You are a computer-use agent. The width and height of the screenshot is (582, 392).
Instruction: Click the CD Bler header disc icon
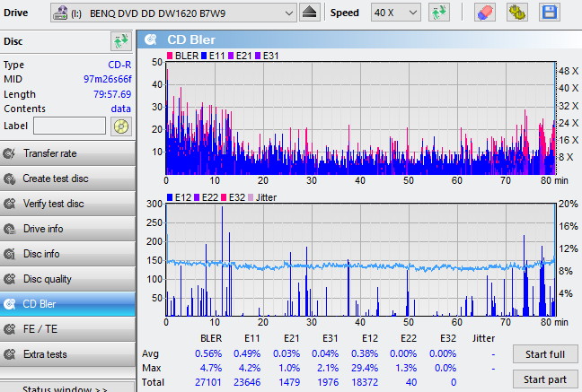150,39
